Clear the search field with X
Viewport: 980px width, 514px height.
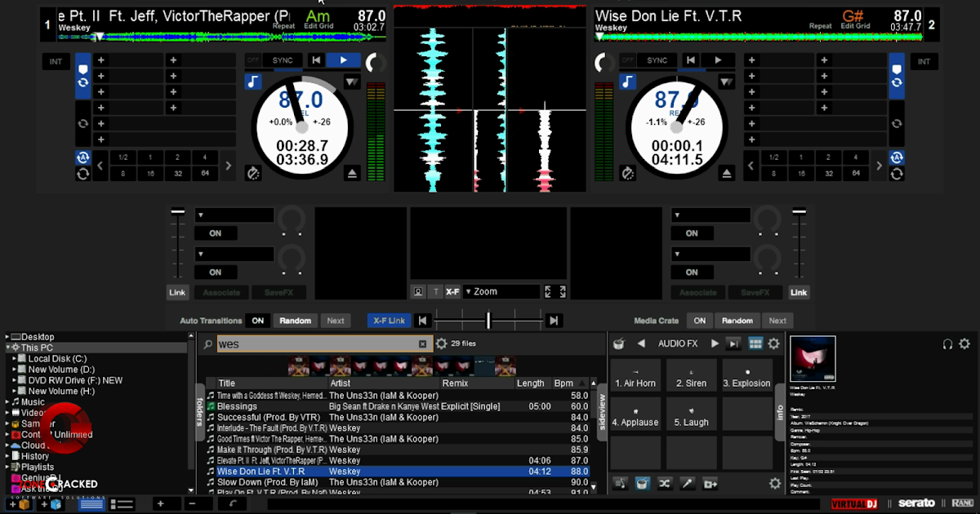pyautogui.click(x=422, y=343)
